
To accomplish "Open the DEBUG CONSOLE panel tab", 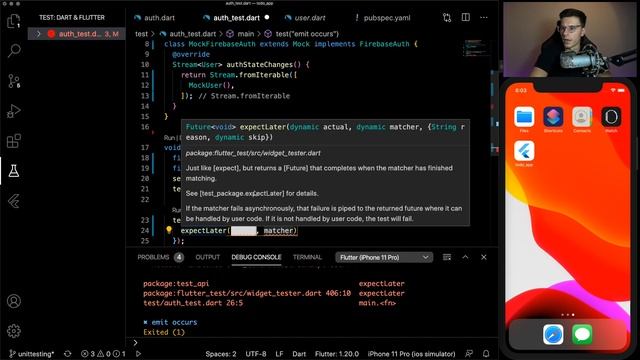I will coord(256,257).
